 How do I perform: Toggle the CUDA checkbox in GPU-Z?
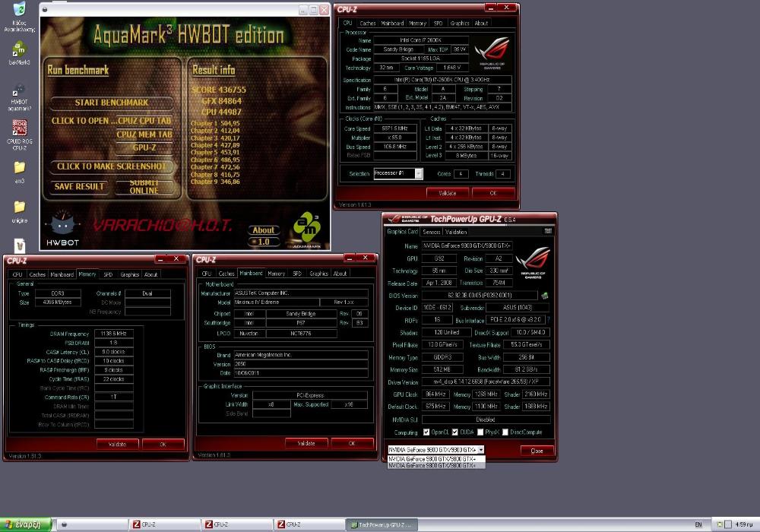pyautogui.click(x=454, y=432)
